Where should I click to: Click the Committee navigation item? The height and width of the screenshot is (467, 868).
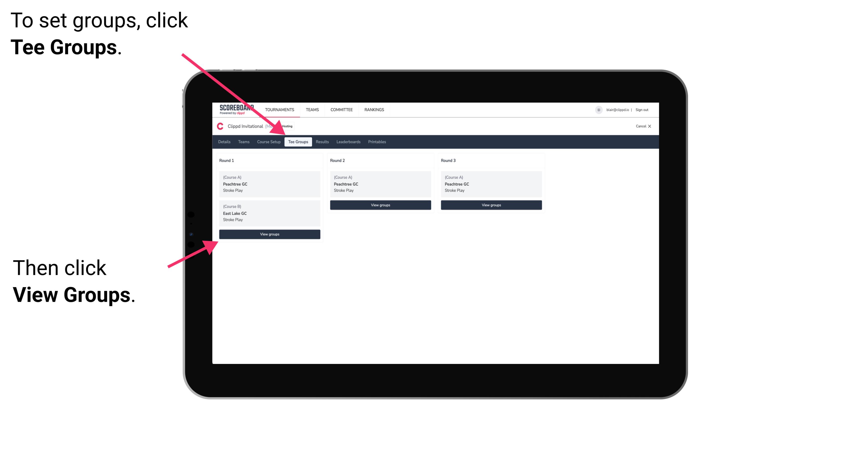tap(342, 110)
